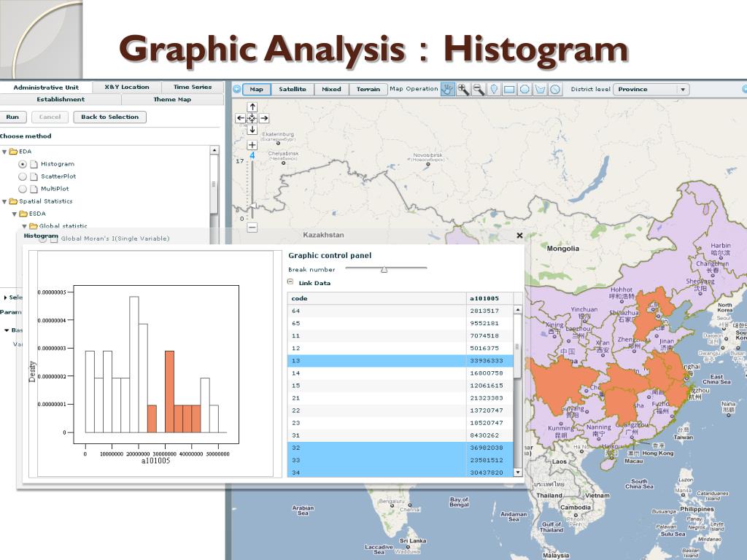This screenshot has width=747, height=560.
Task: Click the clear selection circle-slash tool
Action: click(555, 89)
